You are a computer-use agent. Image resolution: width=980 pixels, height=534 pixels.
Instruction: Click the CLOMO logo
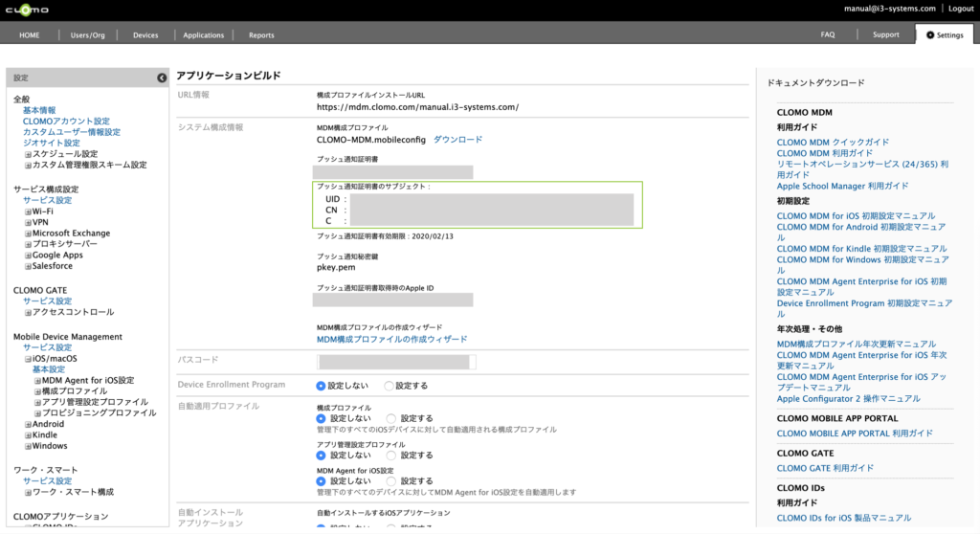(x=27, y=10)
